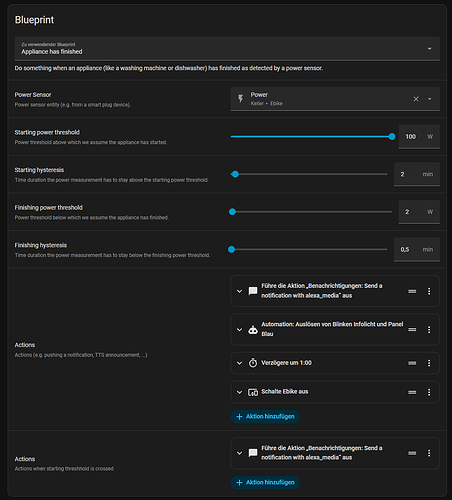Viewport: 452px width, 500px height.
Task: Click the Finishing hysteresis slider handle
Action: click(x=231, y=249)
